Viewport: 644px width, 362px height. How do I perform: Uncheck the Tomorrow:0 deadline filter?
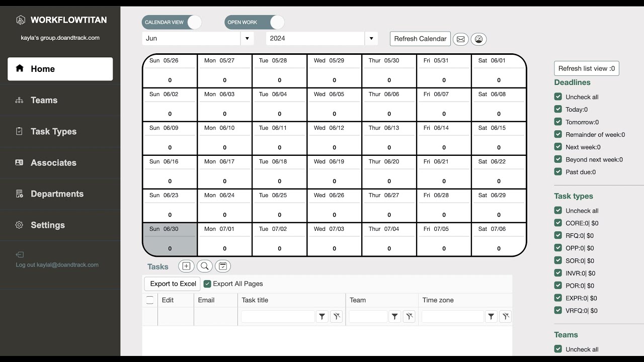click(x=558, y=122)
